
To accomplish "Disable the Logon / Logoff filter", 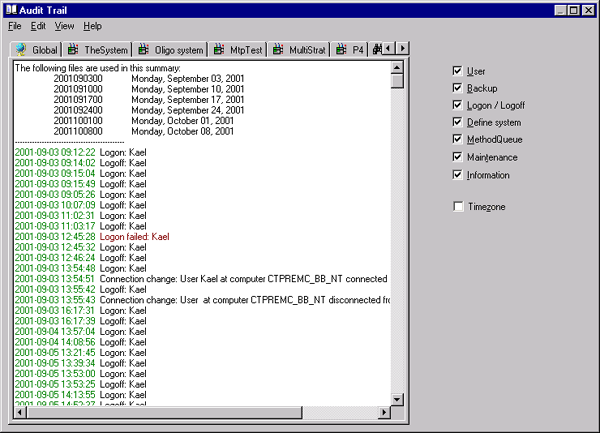I will coord(457,105).
